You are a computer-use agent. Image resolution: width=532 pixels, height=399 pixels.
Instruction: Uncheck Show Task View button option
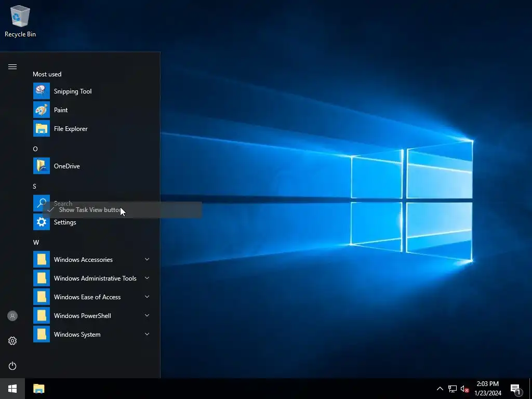tap(122, 210)
